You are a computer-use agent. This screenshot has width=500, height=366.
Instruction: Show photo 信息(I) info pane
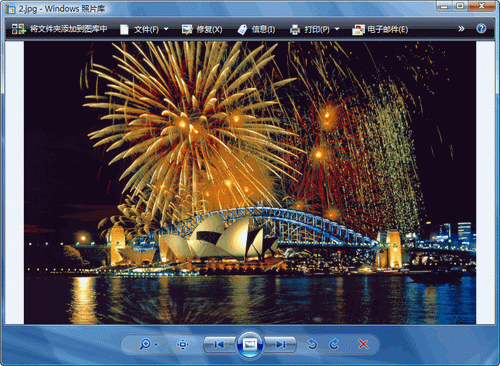256,29
